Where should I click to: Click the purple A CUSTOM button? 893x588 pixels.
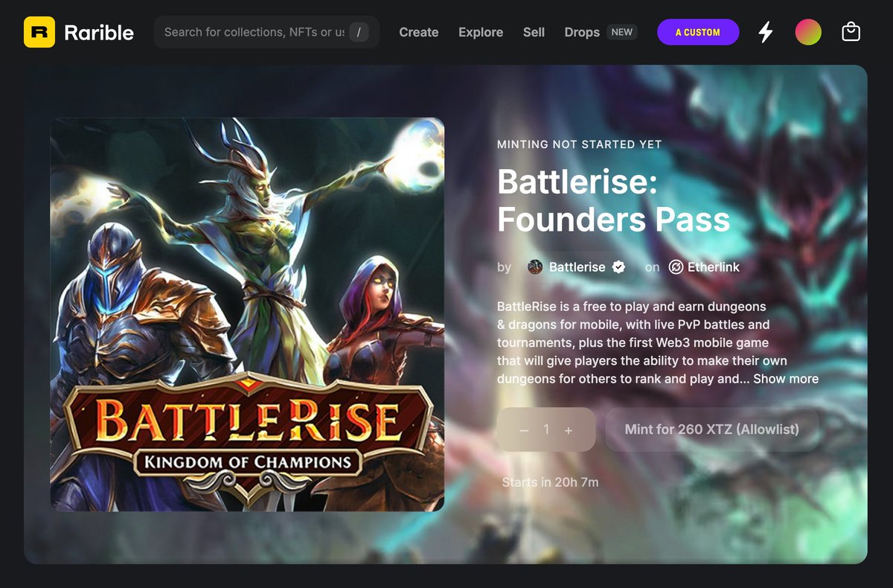click(698, 32)
